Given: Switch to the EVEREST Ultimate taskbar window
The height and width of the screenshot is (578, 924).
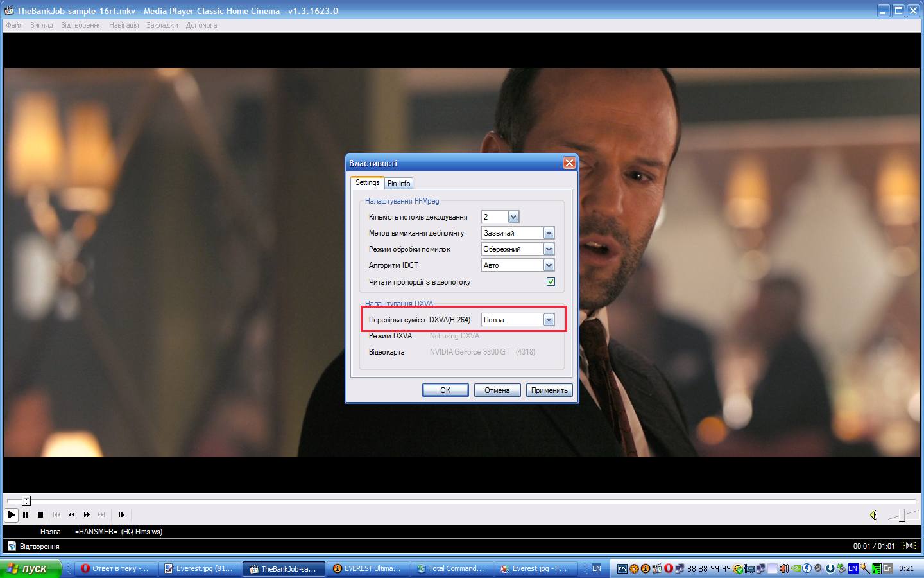Looking at the screenshot, I should tap(367, 568).
